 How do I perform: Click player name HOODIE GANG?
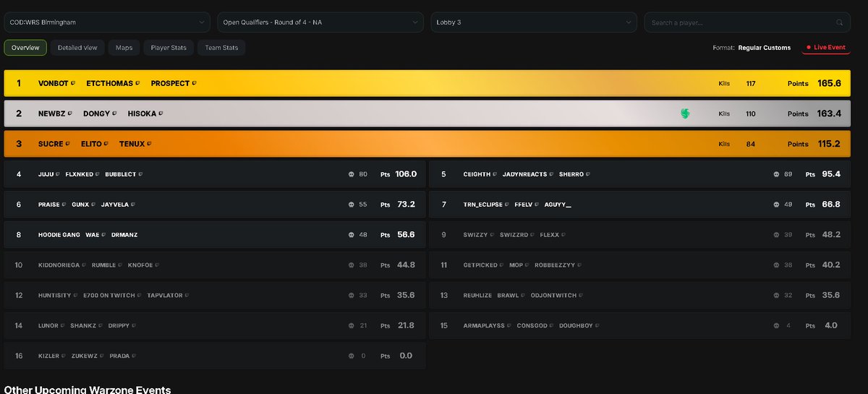tap(59, 235)
